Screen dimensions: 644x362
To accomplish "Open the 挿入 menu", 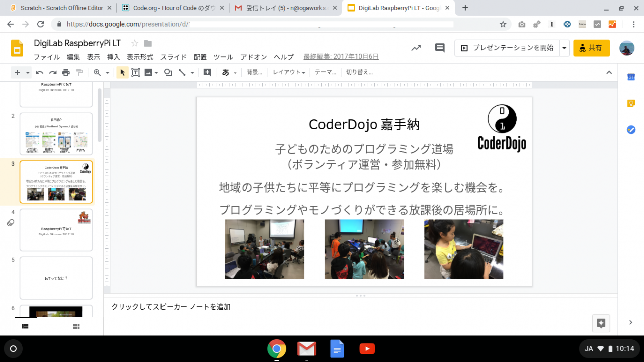I will [113, 57].
